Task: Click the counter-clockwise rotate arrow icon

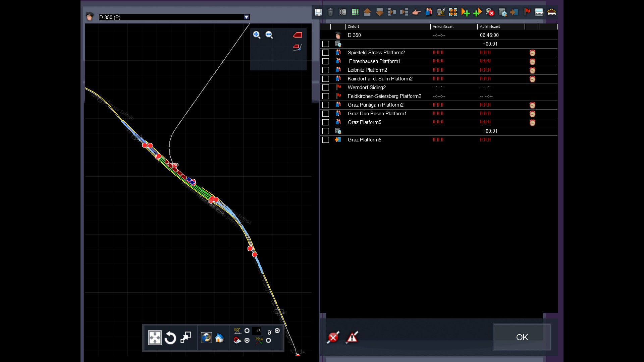Action: (x=170, y=338)
